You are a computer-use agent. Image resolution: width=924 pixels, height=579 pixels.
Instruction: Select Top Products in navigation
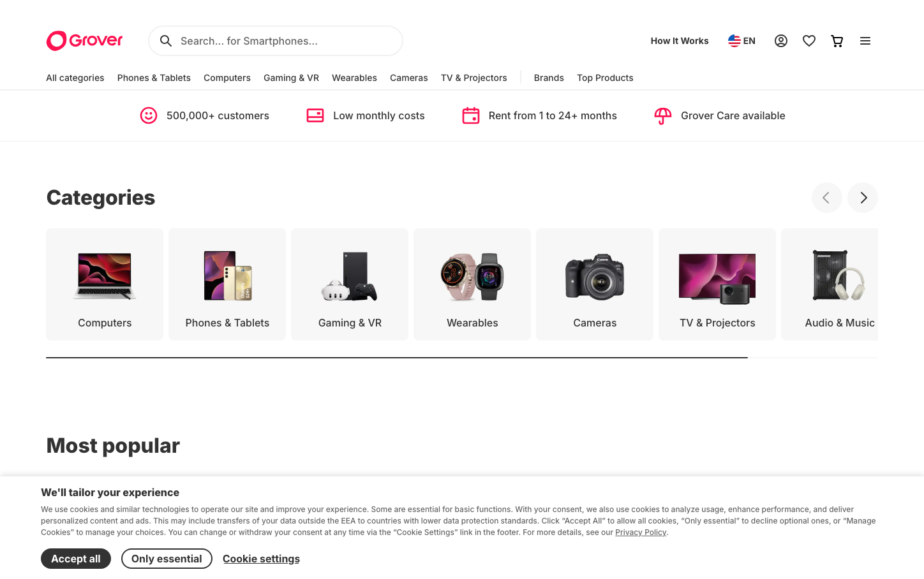[605, 78]
